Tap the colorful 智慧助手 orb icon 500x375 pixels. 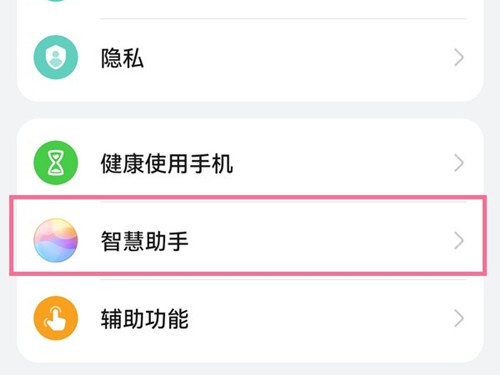click(56, 240)
